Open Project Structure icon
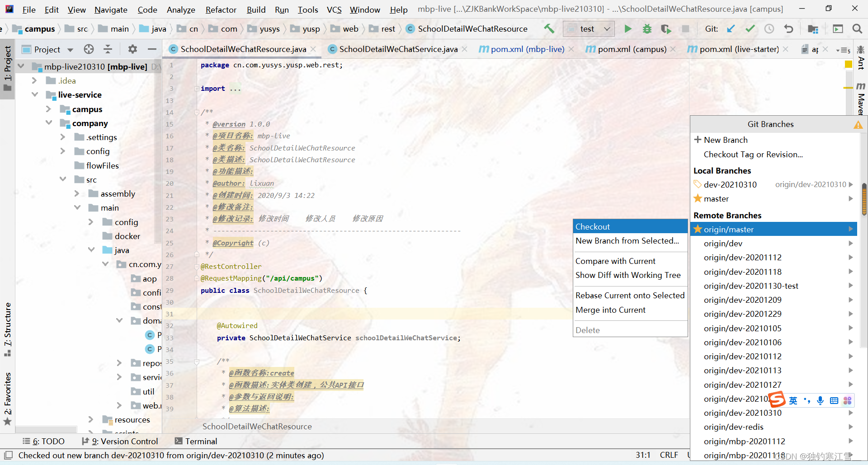Viewport: 868px width, 465px height. (x=813, y=29)
